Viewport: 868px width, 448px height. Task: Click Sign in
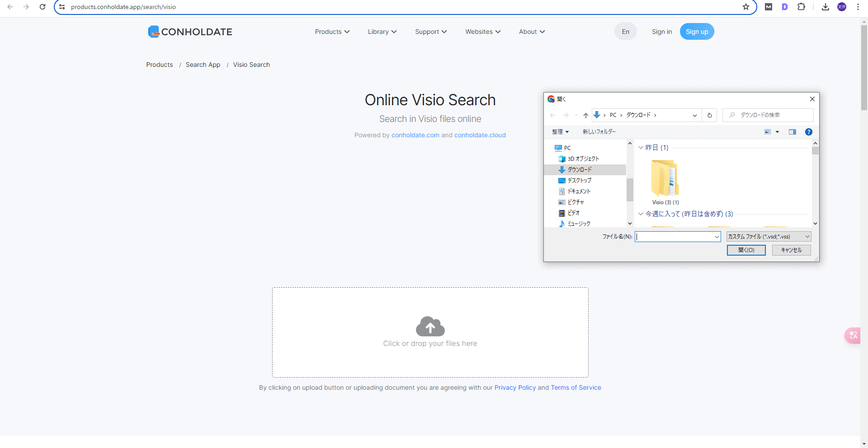pyautogui.click(x=662, y=32)
